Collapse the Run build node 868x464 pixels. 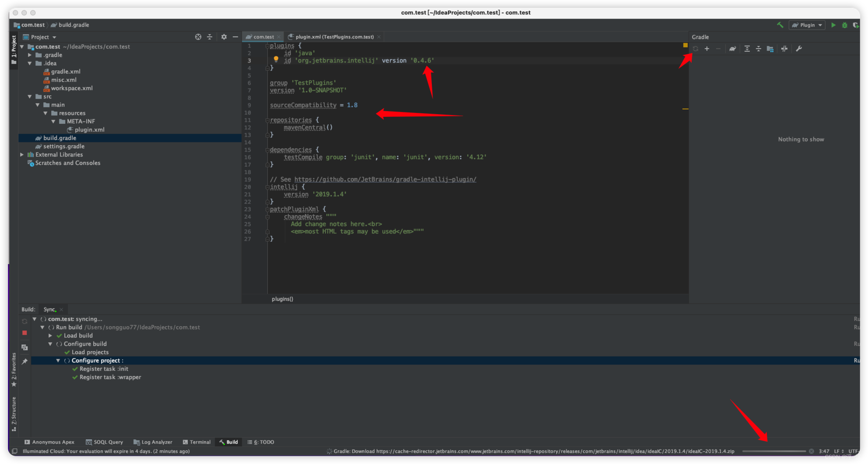point(42,327)
